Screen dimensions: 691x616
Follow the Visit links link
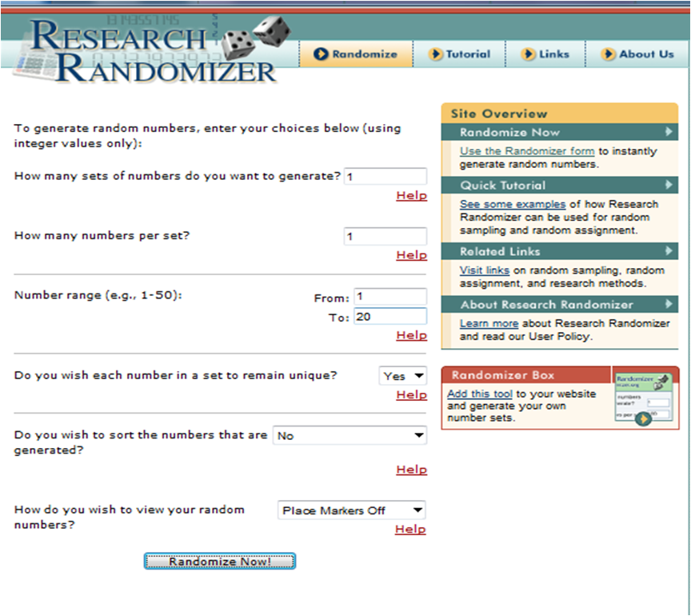click(x=485, y=270)
